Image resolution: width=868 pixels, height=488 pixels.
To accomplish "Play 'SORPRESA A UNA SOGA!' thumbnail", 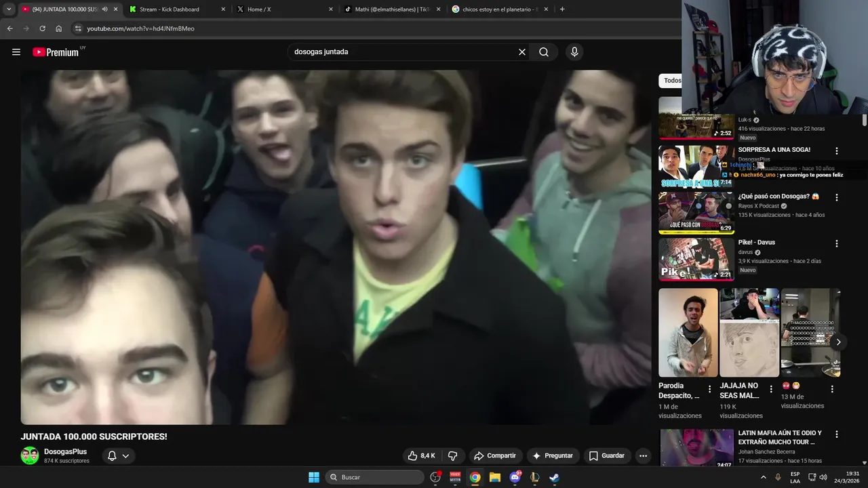I will click(696, 166).
